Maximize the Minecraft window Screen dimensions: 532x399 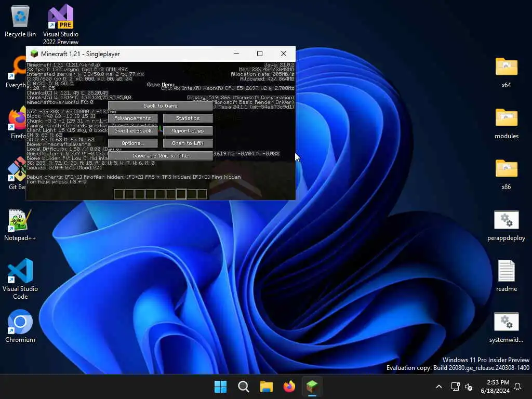click(x=260, y=54)
